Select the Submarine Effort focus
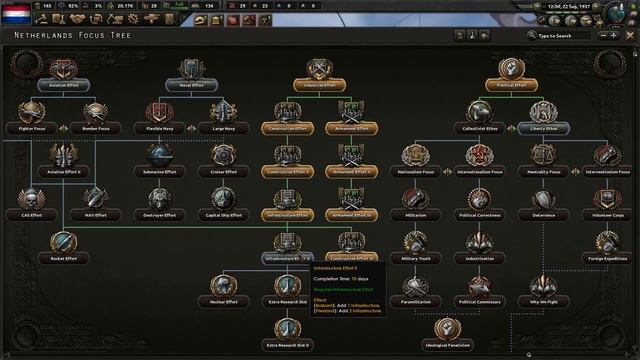The width and height of the screenshot is (640, 360). click(x=160, y=162)
